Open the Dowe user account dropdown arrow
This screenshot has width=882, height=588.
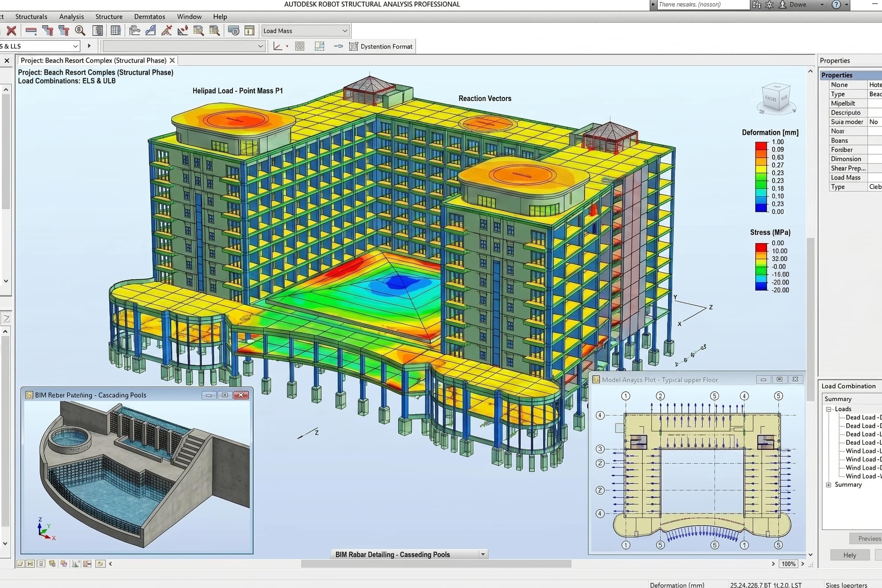[x=822, y=5]
